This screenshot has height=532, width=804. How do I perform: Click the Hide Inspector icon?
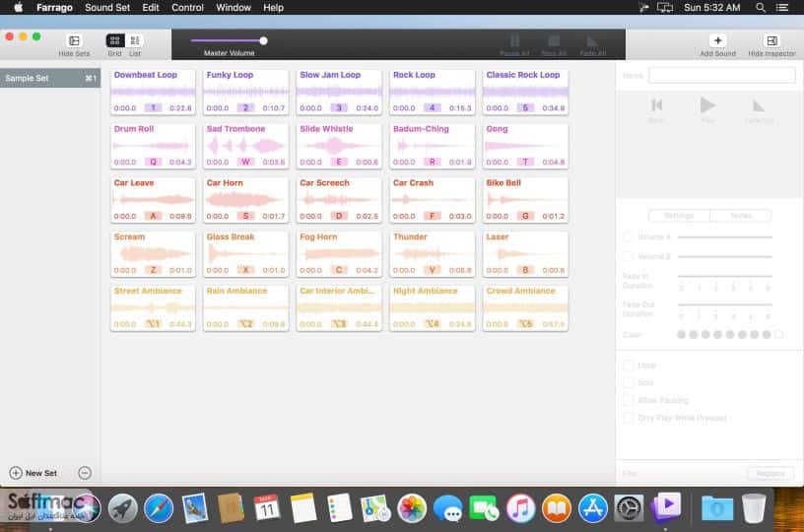[x=771, y=40]
